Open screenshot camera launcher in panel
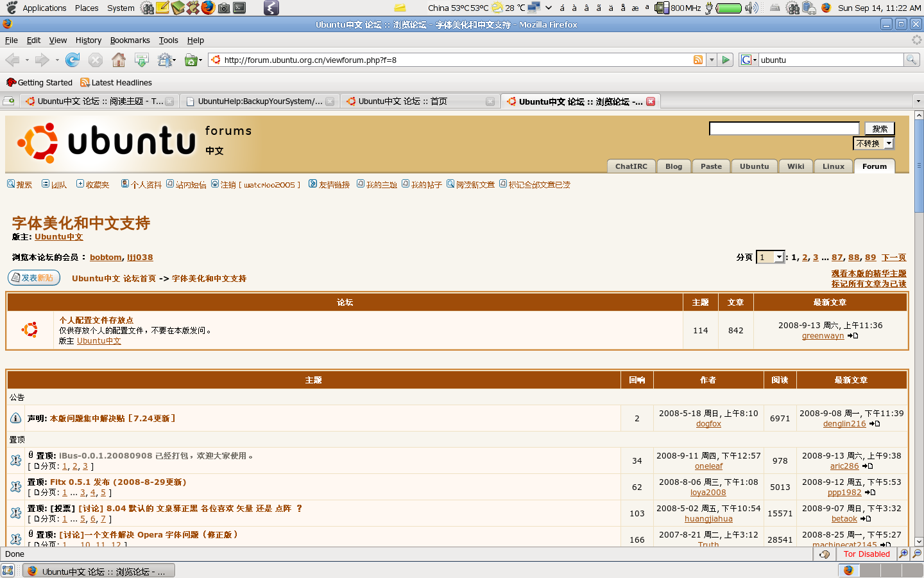924x578 pixels. point(223,8)
